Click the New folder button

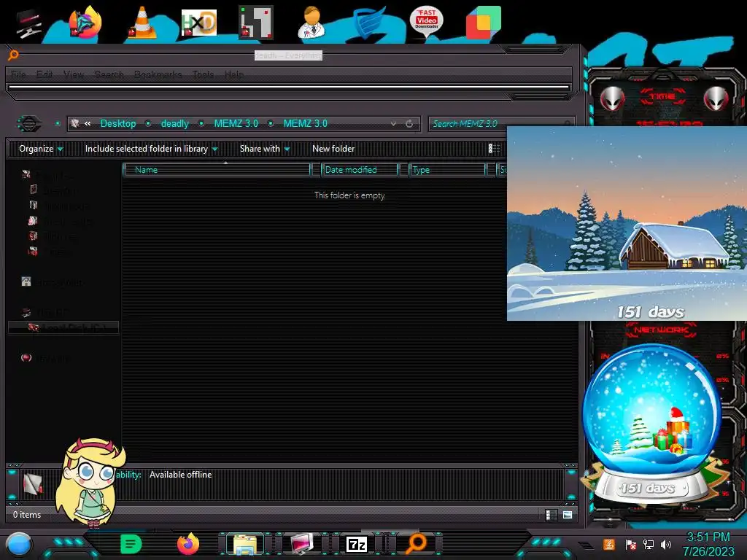[333, 149]
